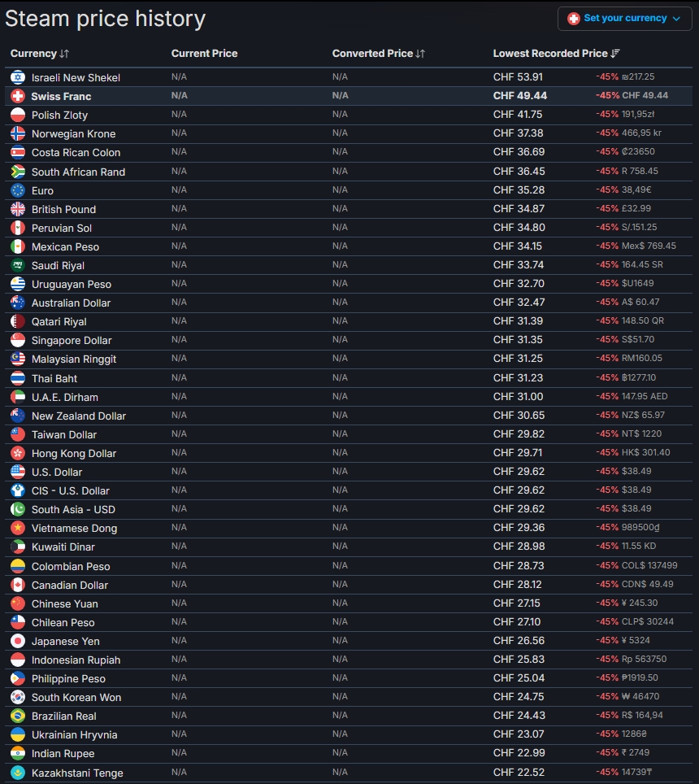Click the 466,95 kr original price
Viewport: 699px width, 784px height.
(641, 133)
